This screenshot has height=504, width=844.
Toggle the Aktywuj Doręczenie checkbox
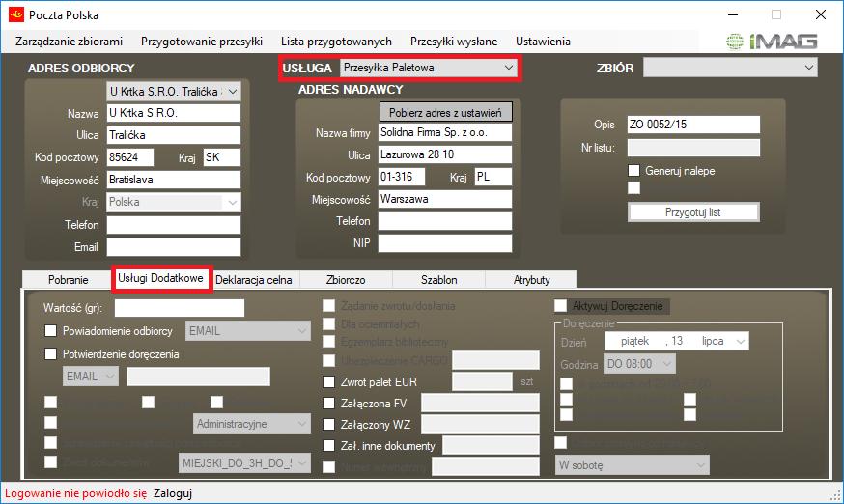[561, 306]
